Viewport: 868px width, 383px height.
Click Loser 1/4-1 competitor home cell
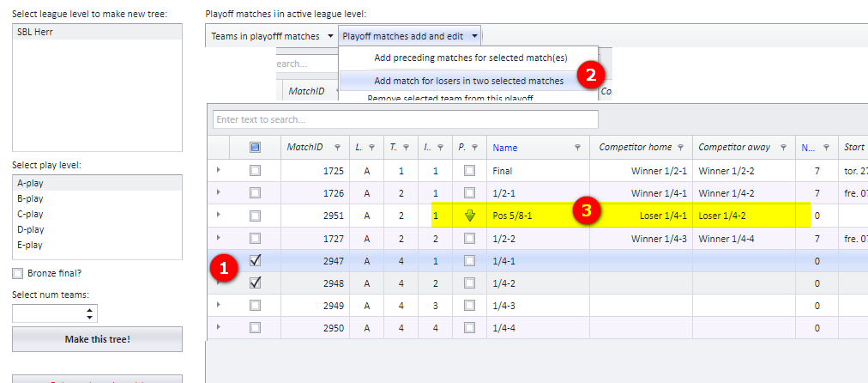pos(641,216)
